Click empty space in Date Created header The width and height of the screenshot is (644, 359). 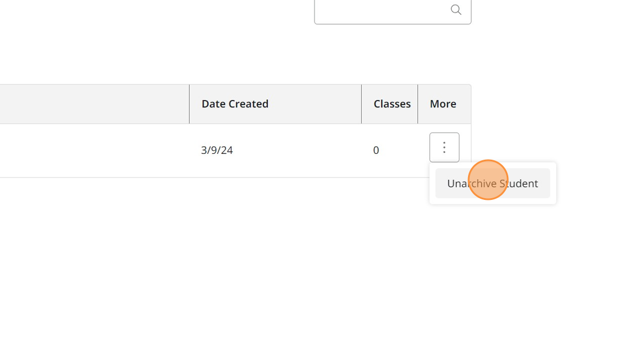[316, 104]
